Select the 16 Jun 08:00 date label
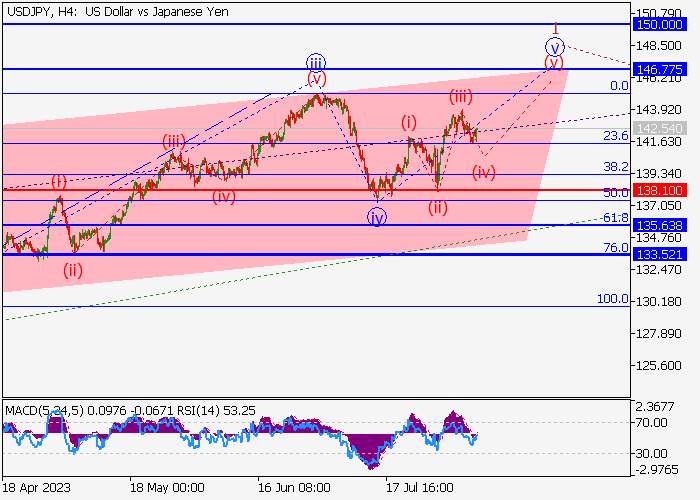The width and height of the screenshot is (700, 500). [x=295, y=487]
